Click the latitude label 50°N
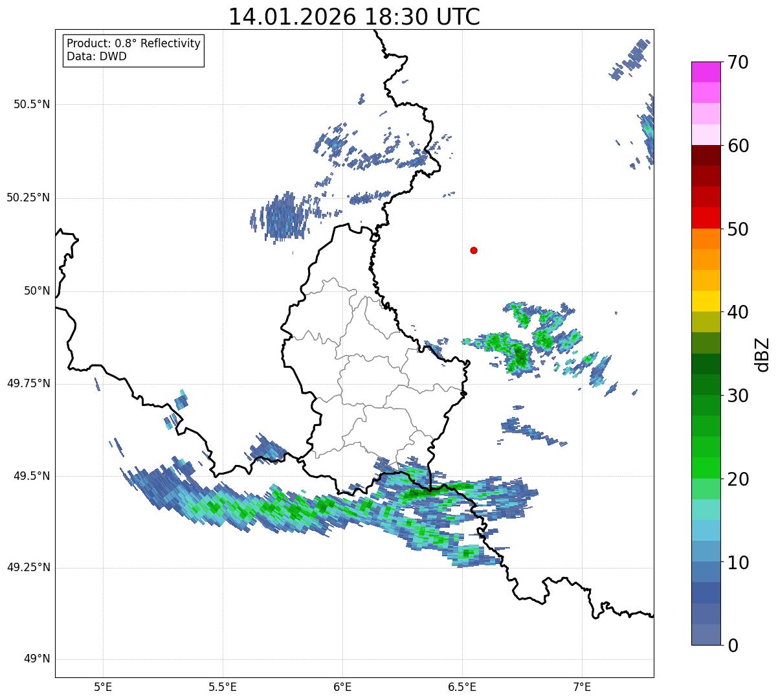Screen dimensions: 778x700 click(37, 291)
